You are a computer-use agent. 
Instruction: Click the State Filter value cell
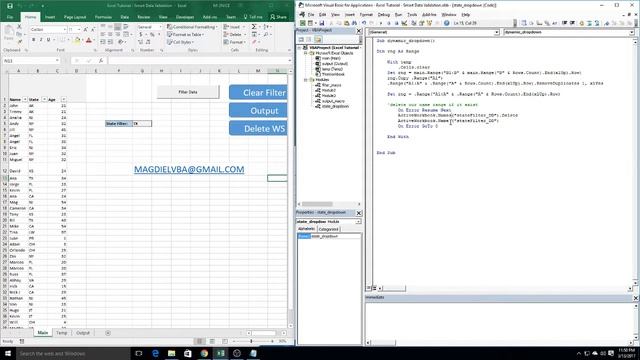pyautogui.click(x=142, y=124)
